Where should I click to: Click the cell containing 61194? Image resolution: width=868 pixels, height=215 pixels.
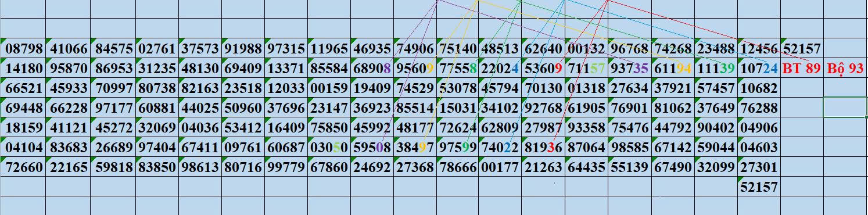[673, 69]
